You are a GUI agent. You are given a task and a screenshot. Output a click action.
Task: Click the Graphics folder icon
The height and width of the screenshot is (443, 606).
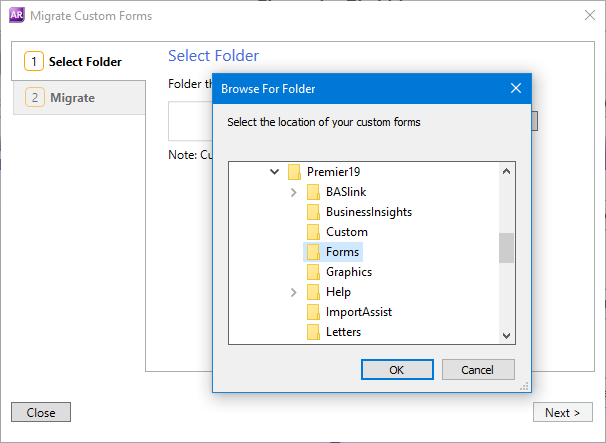pyautogui.click(x=313, y=272)
